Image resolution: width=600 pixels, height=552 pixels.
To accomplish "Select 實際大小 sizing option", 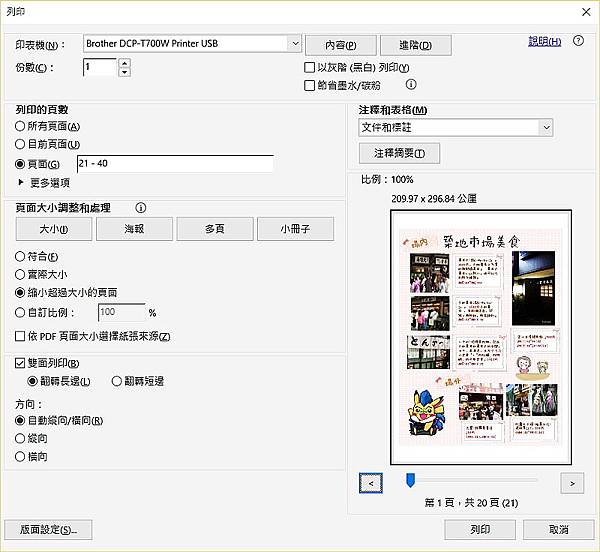I will click(x=20, y=274).
